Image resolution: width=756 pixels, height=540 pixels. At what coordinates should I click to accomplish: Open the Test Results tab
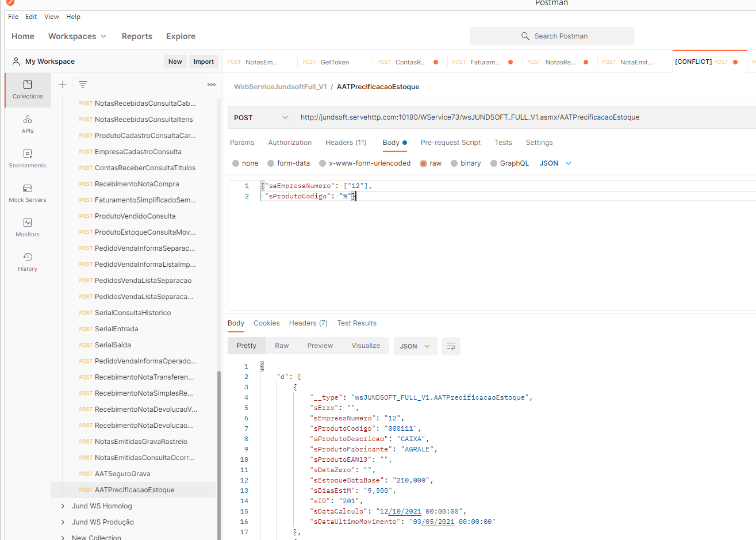[x=357, y=323]
